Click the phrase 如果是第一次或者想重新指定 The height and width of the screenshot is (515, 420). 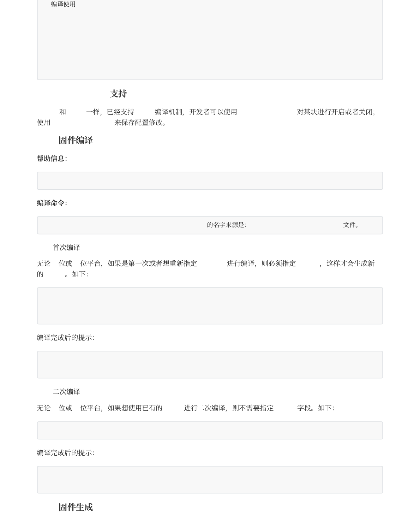pyautogui.click(x=152, y=264)
